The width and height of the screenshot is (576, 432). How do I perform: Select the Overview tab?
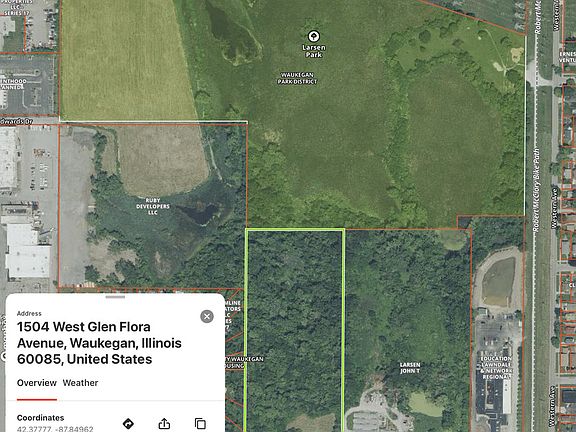coord(37,383)
